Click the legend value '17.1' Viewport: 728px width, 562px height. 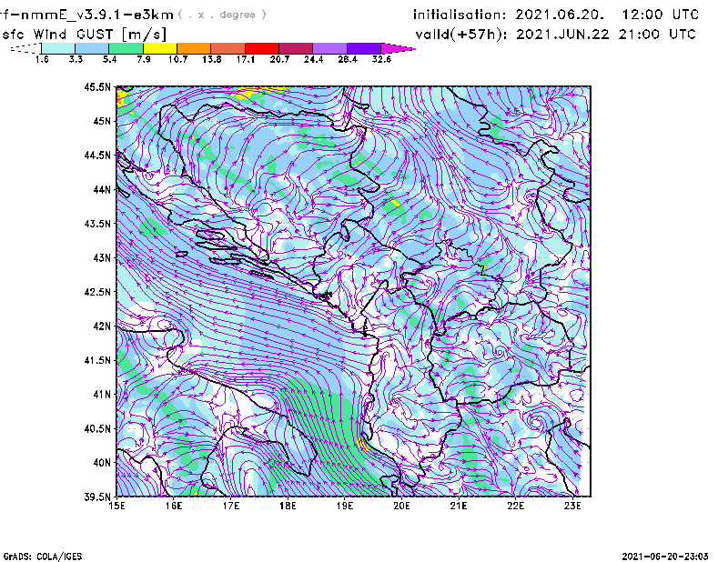click(246, 59)
